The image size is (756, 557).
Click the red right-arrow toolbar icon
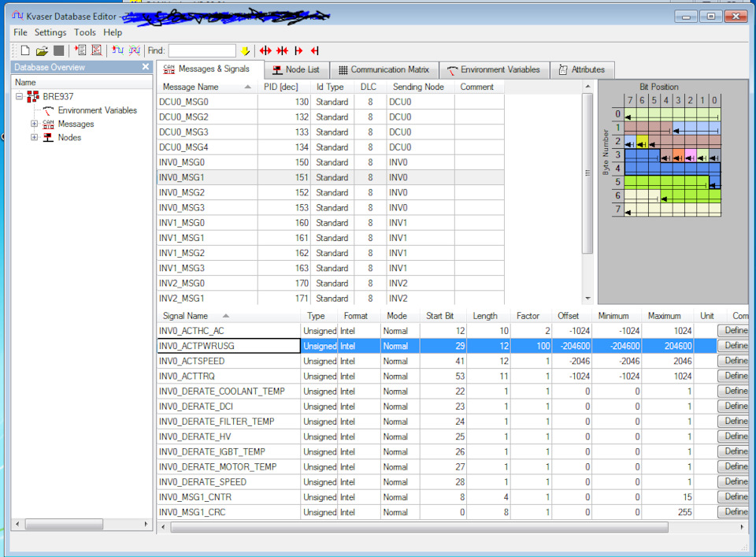point(299,50)
